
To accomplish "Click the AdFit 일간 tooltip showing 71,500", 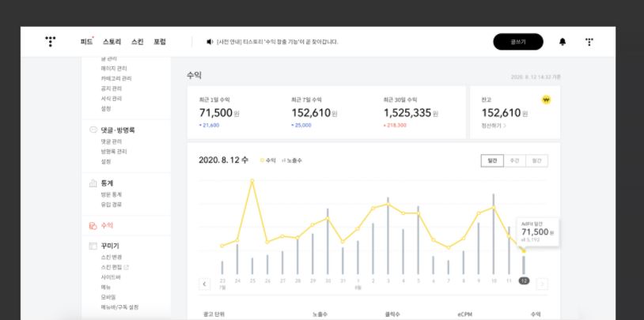I will (538, 232).
